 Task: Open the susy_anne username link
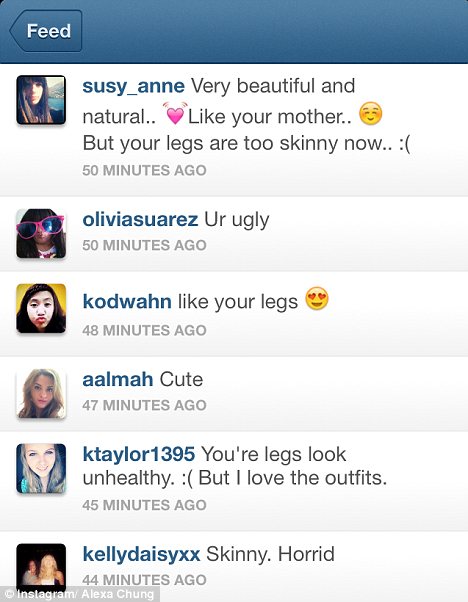pyautogui.click(x=134, y=86)
